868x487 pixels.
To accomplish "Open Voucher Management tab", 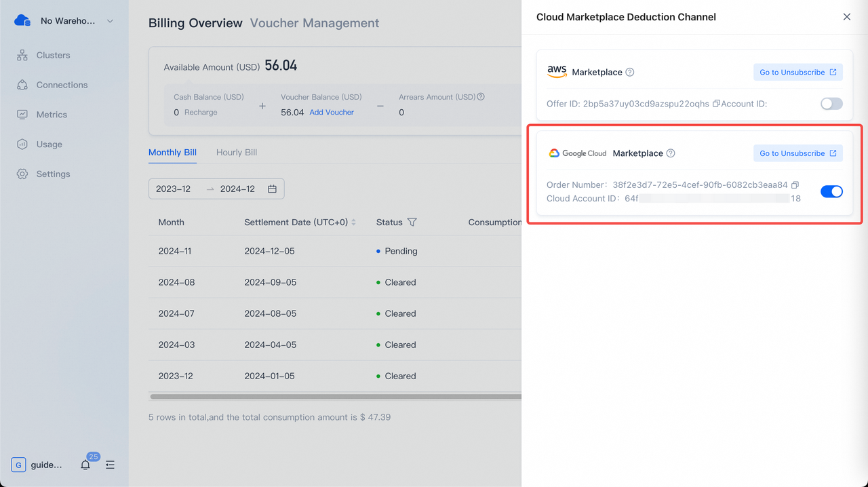I will coord(314,23).
